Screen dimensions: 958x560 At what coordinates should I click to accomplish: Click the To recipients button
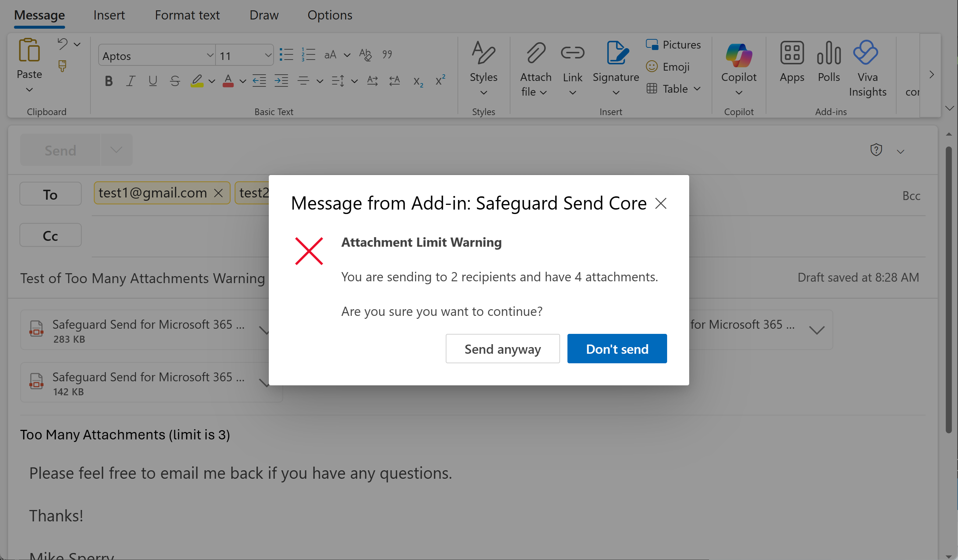(x=50, y=194)
